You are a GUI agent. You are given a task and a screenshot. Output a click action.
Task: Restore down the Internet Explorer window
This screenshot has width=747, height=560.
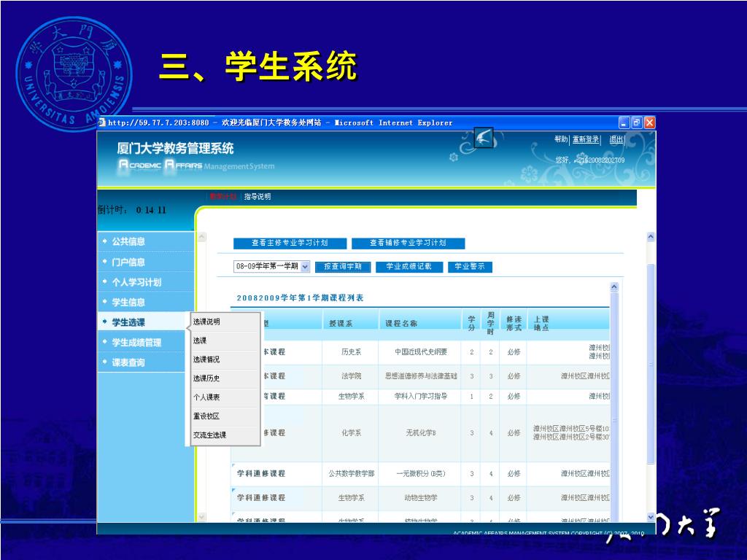[637, 122]
